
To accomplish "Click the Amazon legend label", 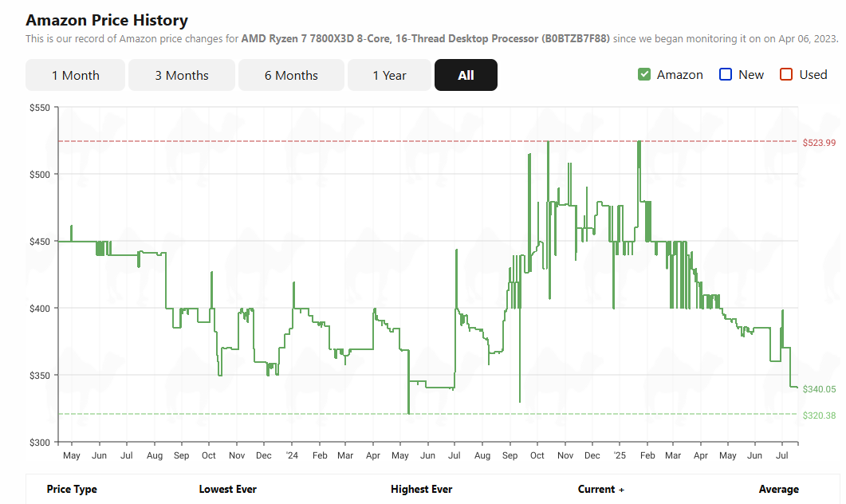I will pyautogui.click(x=680, y=75).
